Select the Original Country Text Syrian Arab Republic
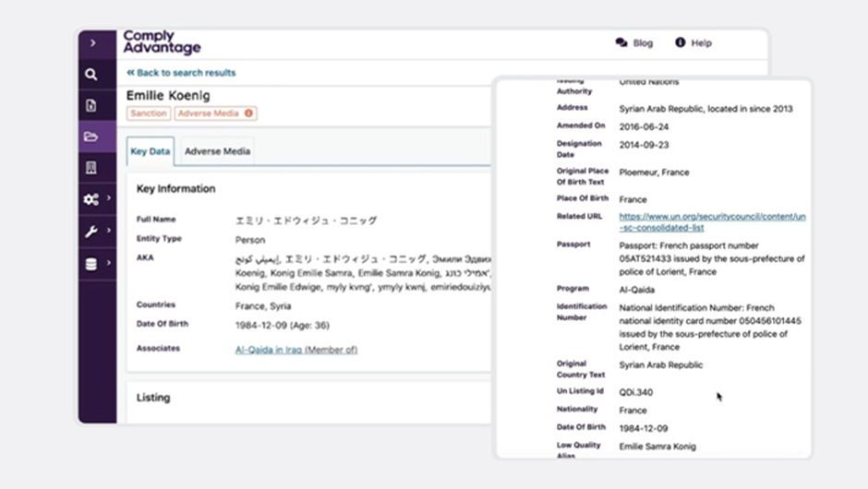 [661, 365]
